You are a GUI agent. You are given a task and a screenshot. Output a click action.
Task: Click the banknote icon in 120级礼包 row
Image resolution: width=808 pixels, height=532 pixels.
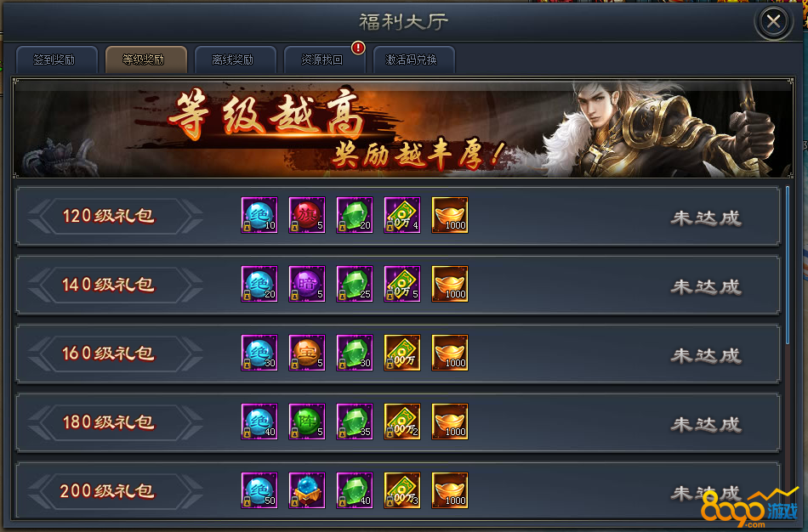click(x=402, y=215)
